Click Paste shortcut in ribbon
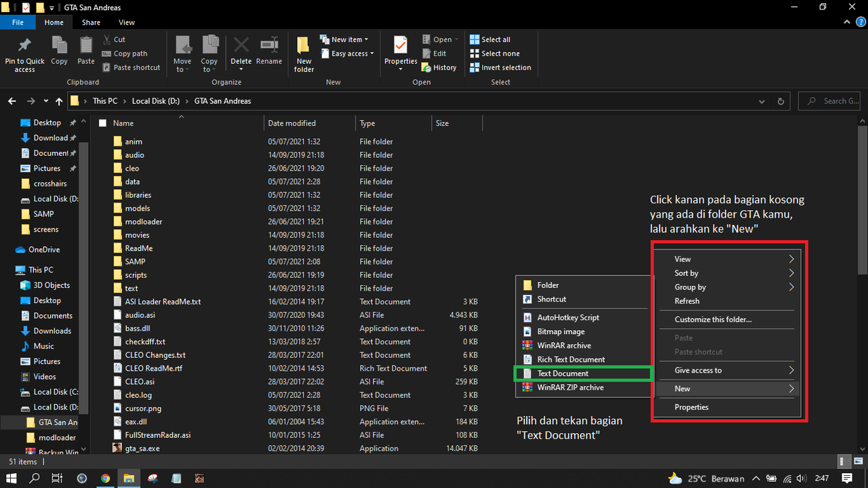The image size is (868, 488). tap(132, 68)
